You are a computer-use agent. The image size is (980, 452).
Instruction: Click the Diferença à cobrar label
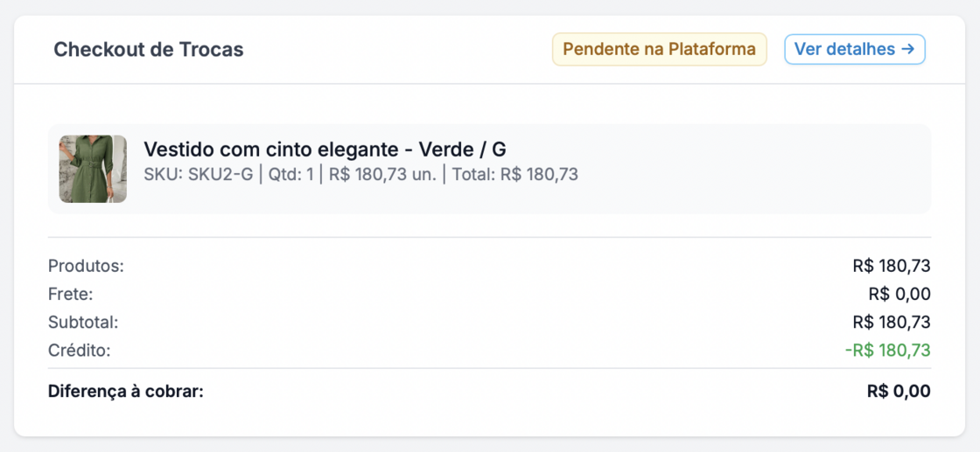[125, 391]
